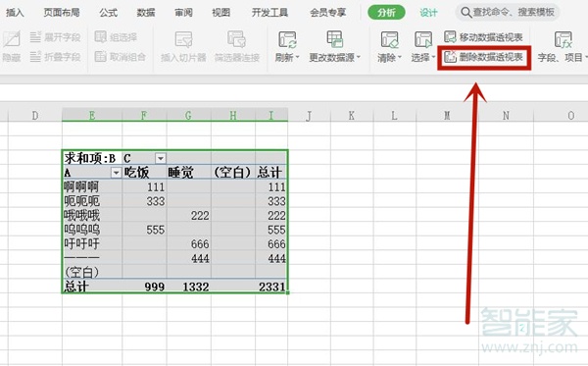Click the 111 value under 吃饭

click(144, 186)
